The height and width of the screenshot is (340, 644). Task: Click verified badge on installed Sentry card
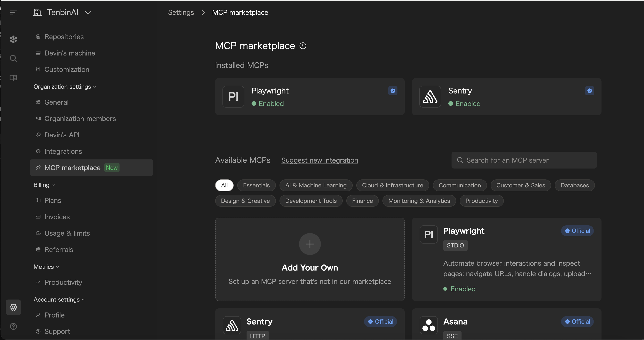(589, 91)
